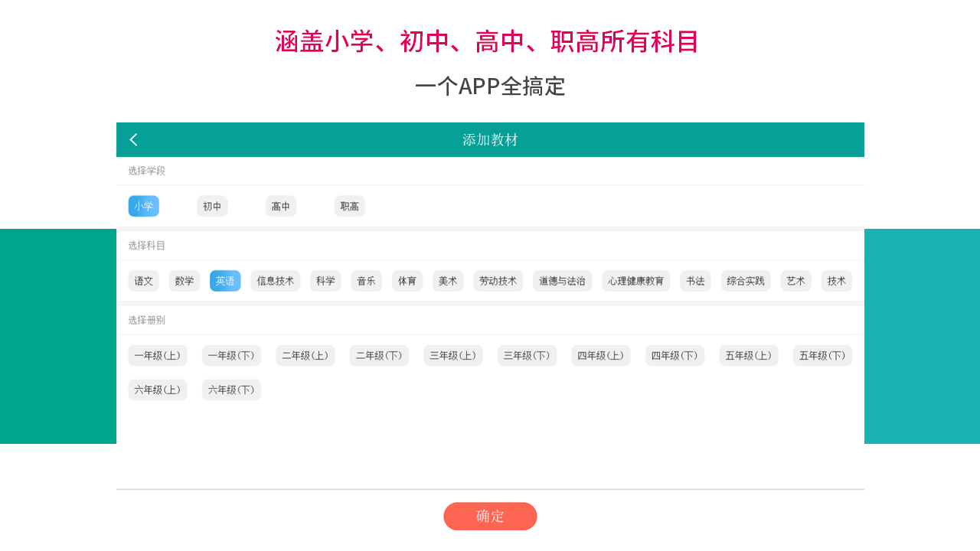This screenshot has width=980, height=551.
Task: Select the 数学 subject
Action: coord(184,281)
